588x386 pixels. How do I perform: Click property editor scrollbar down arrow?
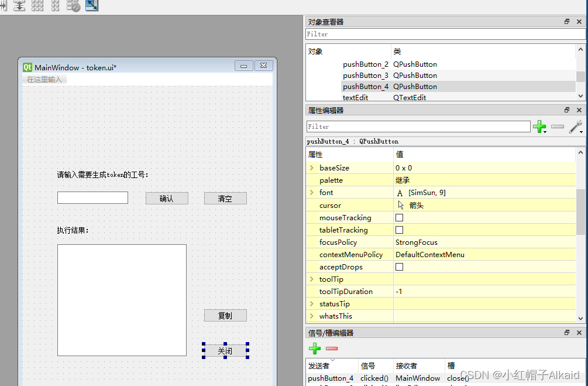point(580,319)
